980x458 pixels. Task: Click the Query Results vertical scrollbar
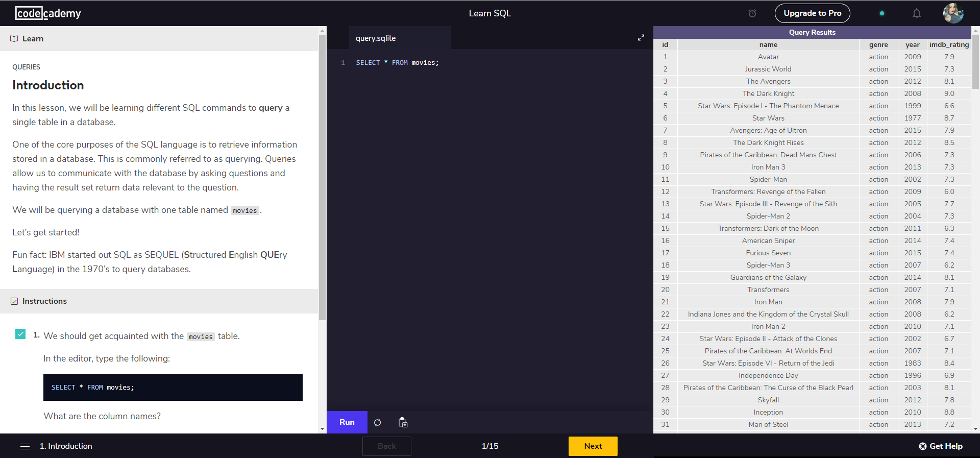click(x=975, y=61)
